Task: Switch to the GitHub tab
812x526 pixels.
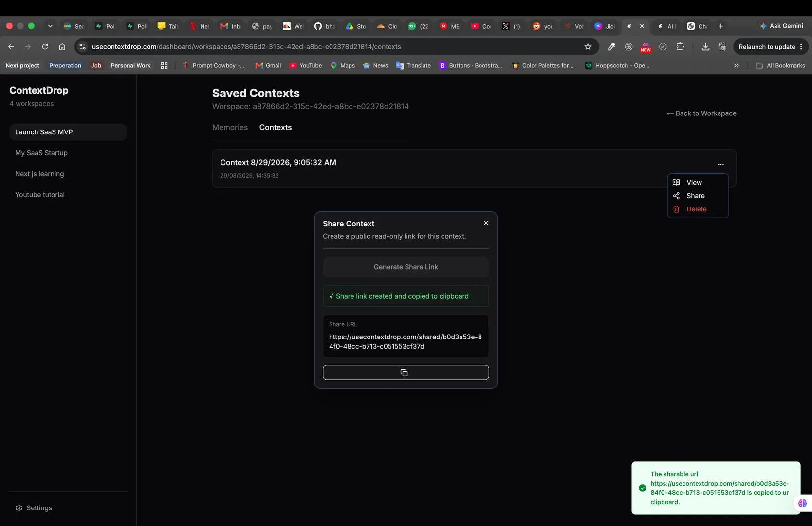Action: tap(324, 26)
